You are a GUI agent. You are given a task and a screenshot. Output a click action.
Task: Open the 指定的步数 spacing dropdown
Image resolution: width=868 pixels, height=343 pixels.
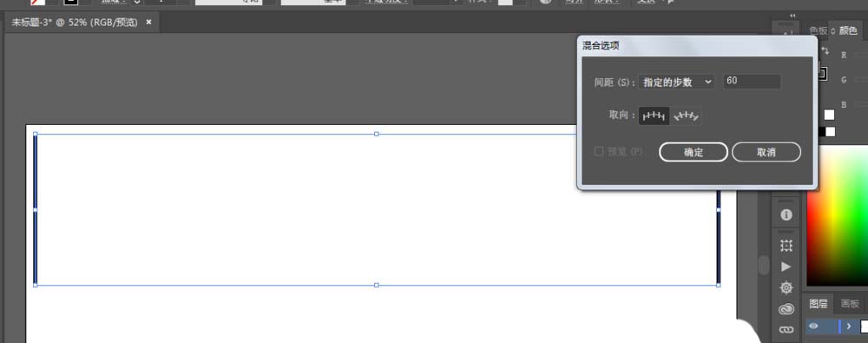tap(676, 82)
